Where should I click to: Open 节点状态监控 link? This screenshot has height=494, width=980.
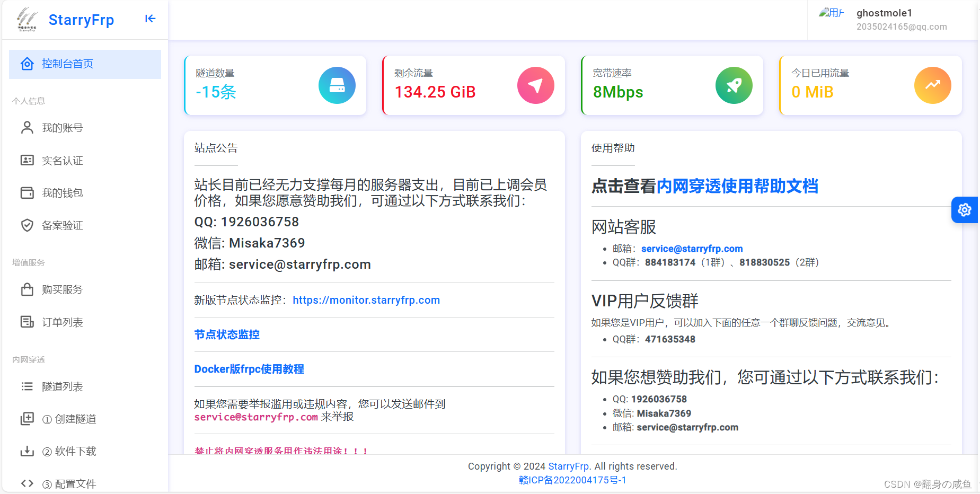point(227,334)
